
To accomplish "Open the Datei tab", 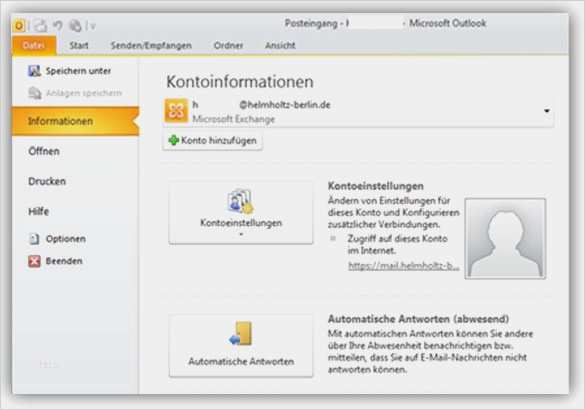I will [34, 46].
